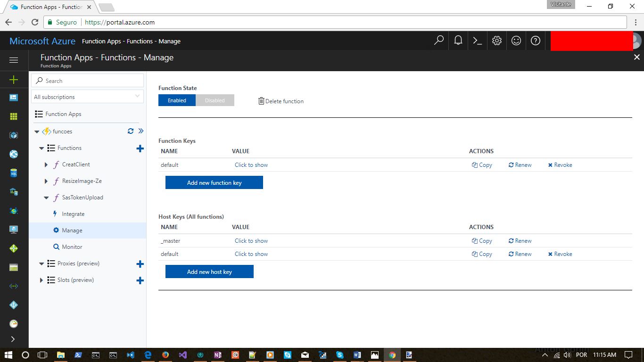Revoke the default host key
644x362 pixels.
coord(560,254)
